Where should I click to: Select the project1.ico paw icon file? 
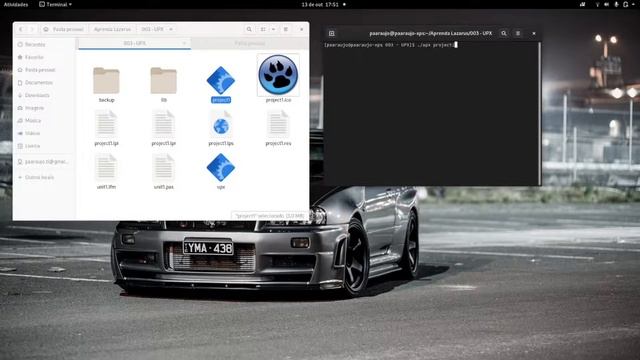coord(278,78)
